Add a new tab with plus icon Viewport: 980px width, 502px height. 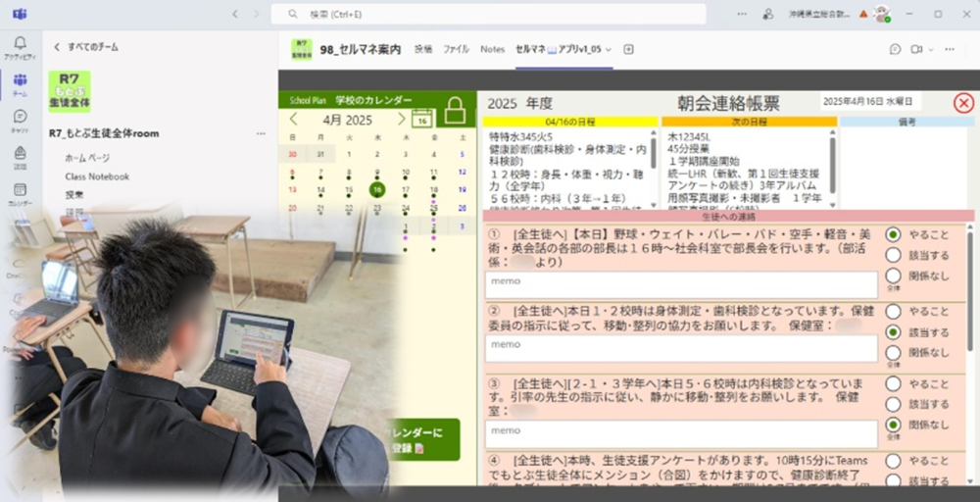click(629, 49)
